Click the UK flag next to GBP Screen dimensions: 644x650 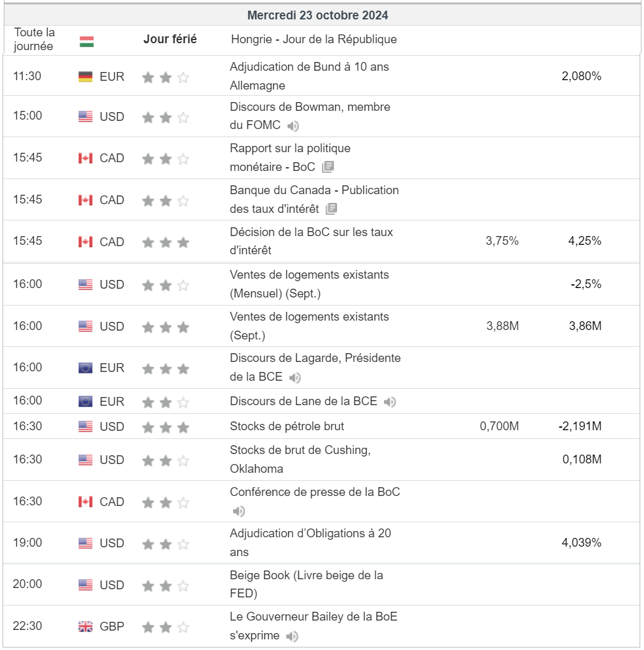pyautogui.click(x=86, y=626)
